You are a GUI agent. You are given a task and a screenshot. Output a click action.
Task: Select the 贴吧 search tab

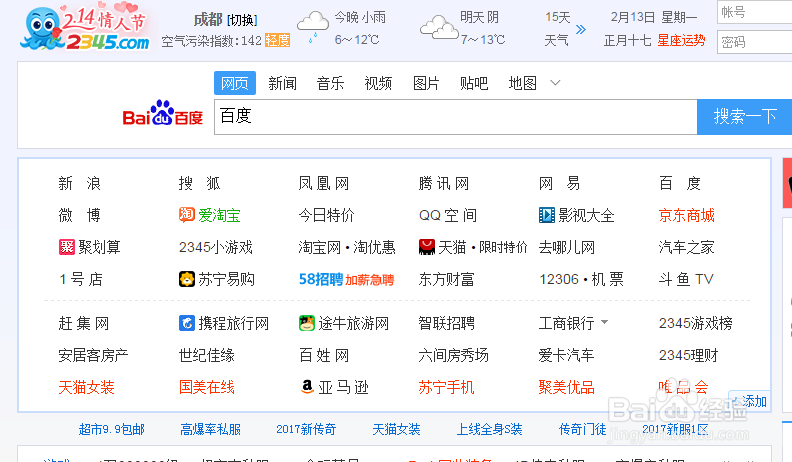point(474,83)
